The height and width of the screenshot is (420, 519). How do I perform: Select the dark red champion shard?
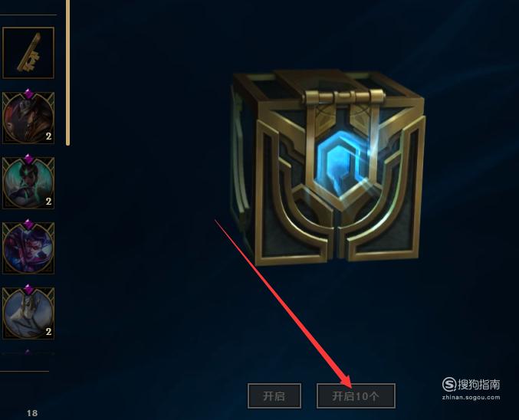coord(28,118)
